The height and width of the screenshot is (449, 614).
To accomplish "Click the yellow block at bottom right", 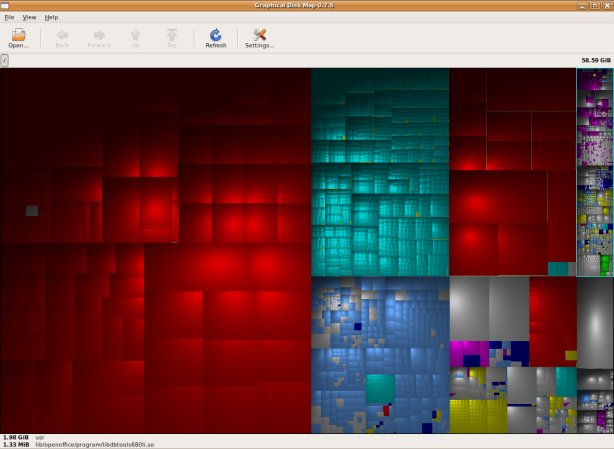I will [477, 415].
